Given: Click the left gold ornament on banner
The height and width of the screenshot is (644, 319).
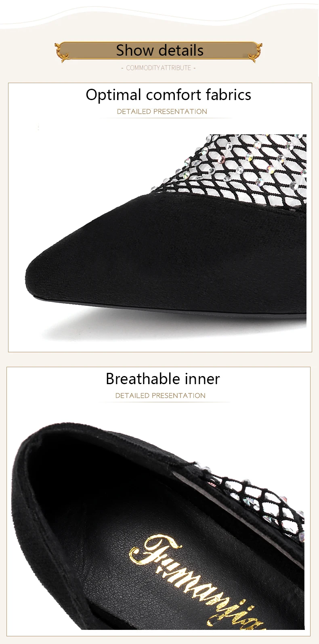Looking at the screenshot, I should (62, 52).
